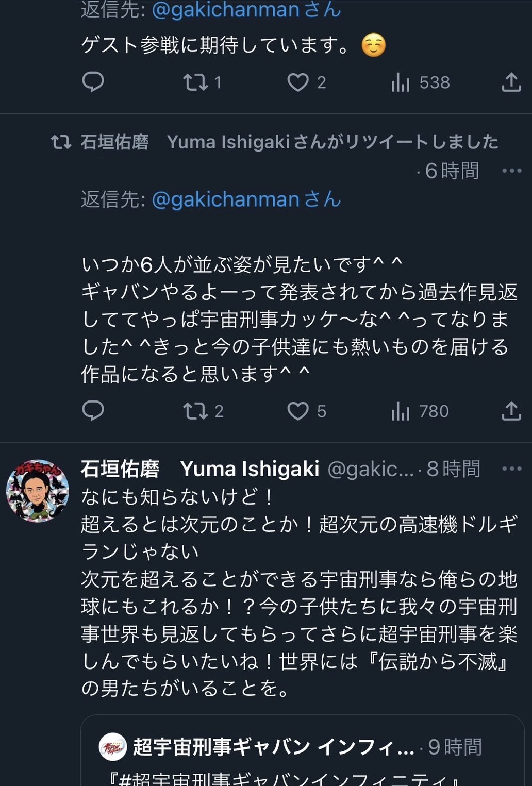
Task: Open more options on the 6時間 tweet
Action: pyautogui.click(x=511, y=171)
